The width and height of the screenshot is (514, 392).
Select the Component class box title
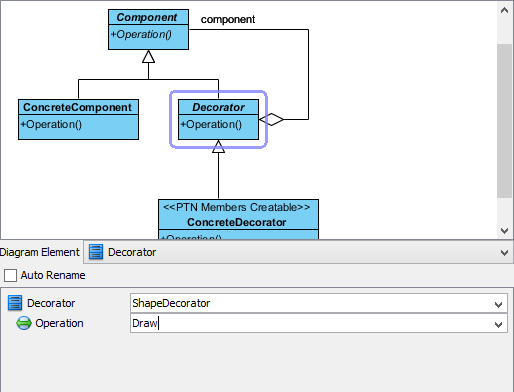pos(148,17)
